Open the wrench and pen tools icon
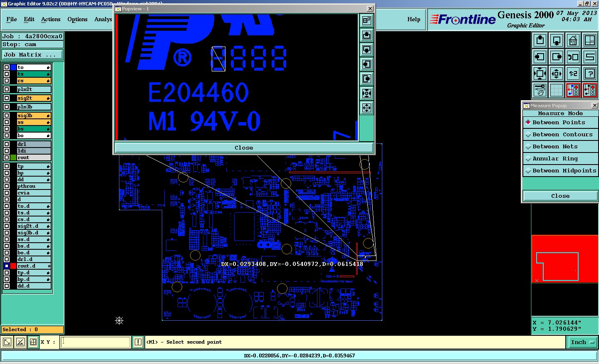The width and height of the screenshot is (599, 364). pyautogui.click(x=540, y=90)
